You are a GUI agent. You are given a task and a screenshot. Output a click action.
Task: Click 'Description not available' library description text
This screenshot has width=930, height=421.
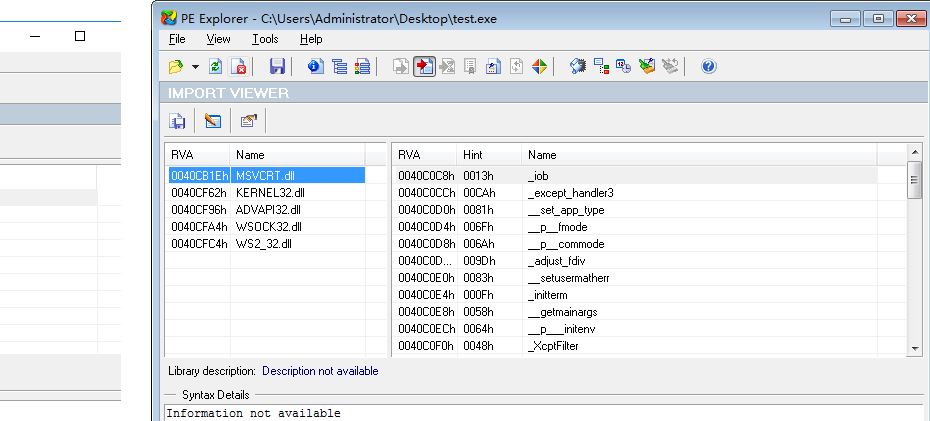point(320,371)
